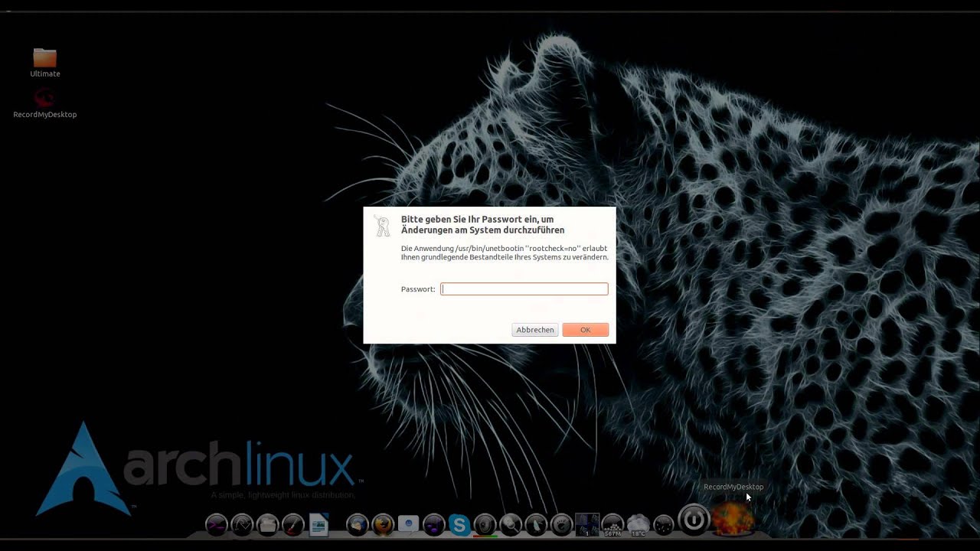980x551 pixels.
Task: Launch the paintbrush drawing app in dock
Action: tap(293, 524)
